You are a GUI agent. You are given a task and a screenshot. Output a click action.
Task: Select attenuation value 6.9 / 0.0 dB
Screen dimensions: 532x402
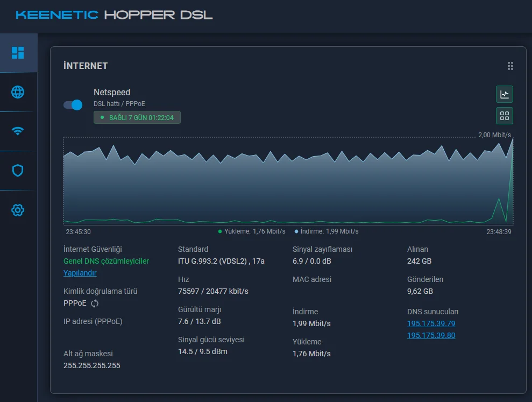[312, 261]
